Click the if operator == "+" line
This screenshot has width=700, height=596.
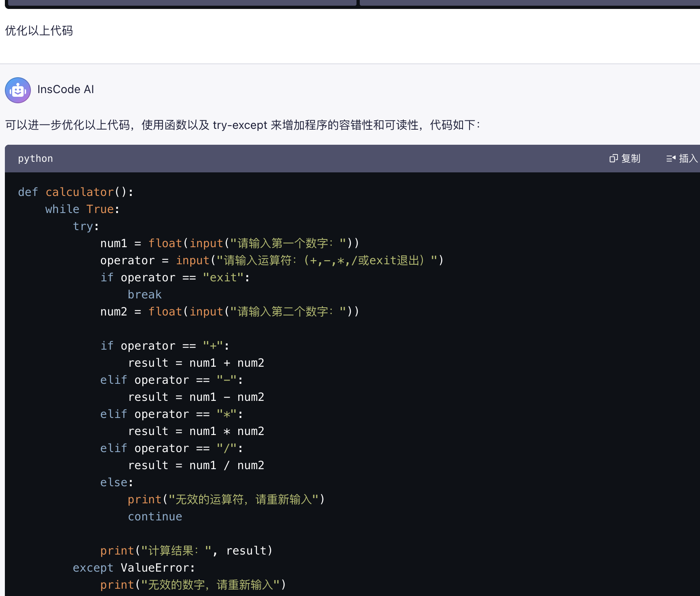point(165,346)
